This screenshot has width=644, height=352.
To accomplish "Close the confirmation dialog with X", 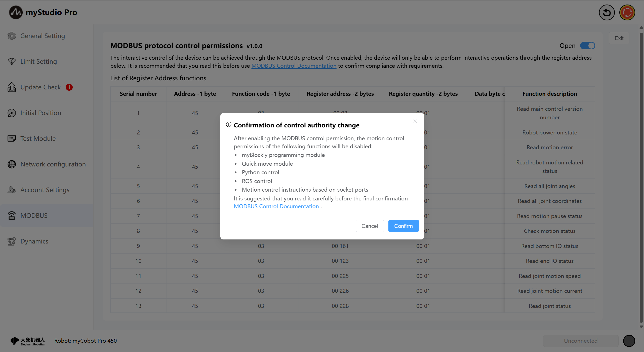I will click(x=415, y=121).
